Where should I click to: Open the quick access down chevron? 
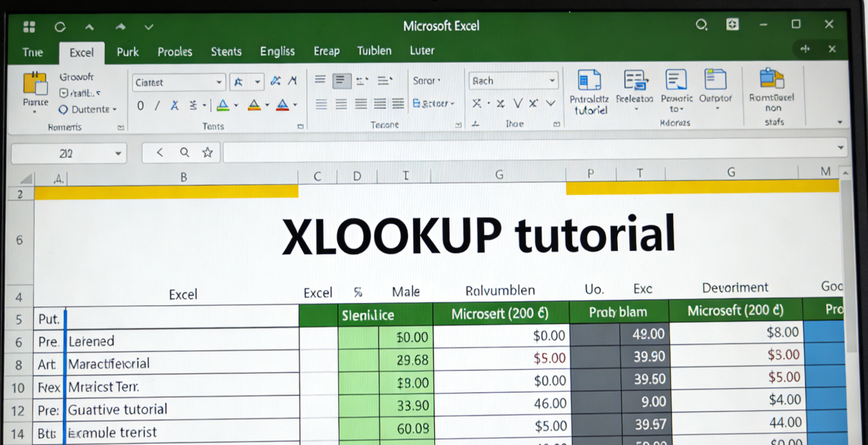[149, 27]
